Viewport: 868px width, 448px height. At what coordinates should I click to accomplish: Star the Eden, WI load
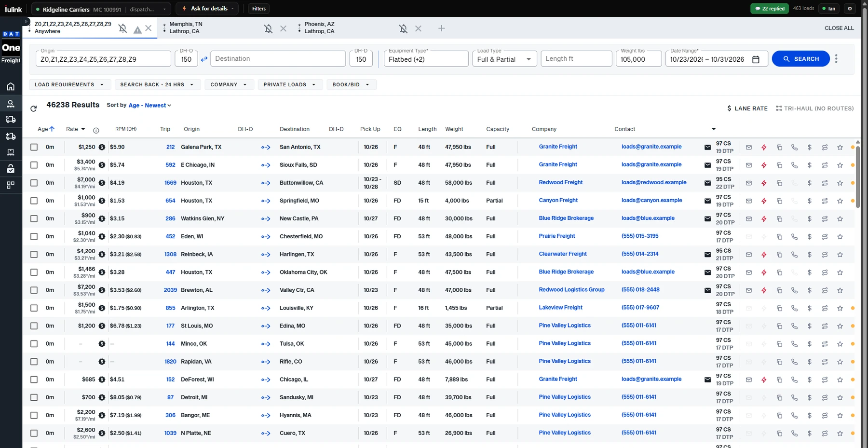pyautogui.click(x=840, y=237)
